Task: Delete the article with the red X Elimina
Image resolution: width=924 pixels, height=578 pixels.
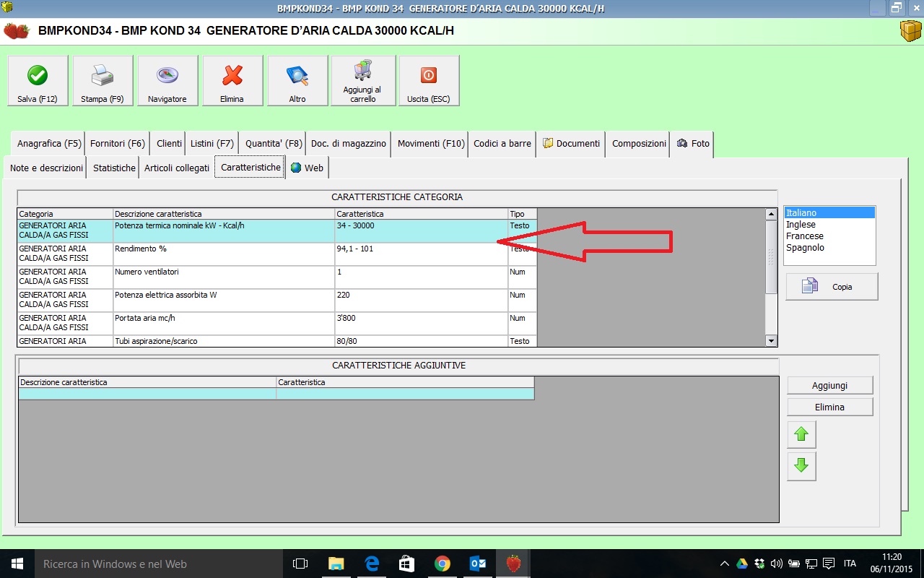Action: (x=232, y=81)
